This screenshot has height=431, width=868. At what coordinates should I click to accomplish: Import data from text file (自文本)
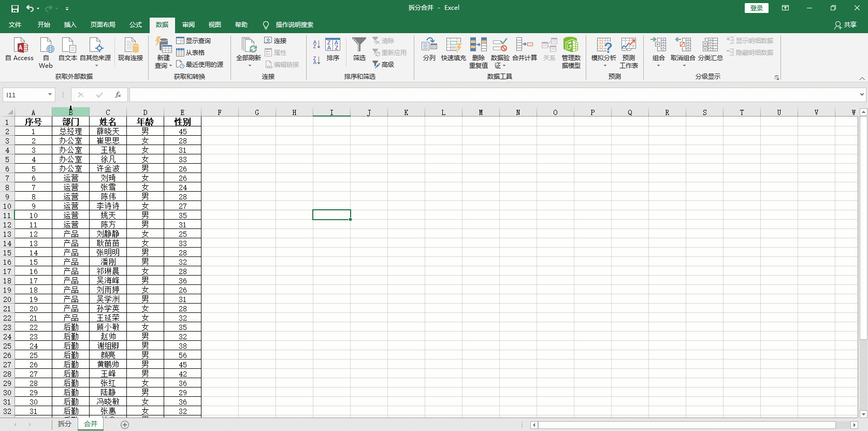(68, 50)
